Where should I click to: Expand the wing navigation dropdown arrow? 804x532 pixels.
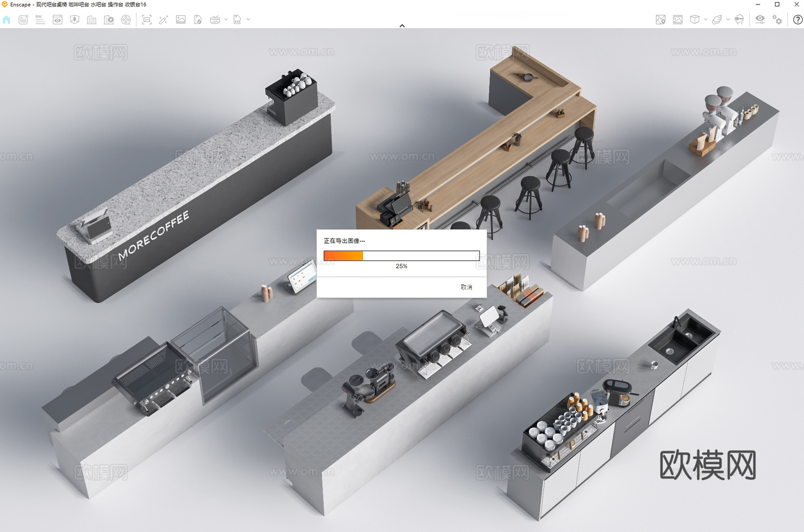click(728, 20)
